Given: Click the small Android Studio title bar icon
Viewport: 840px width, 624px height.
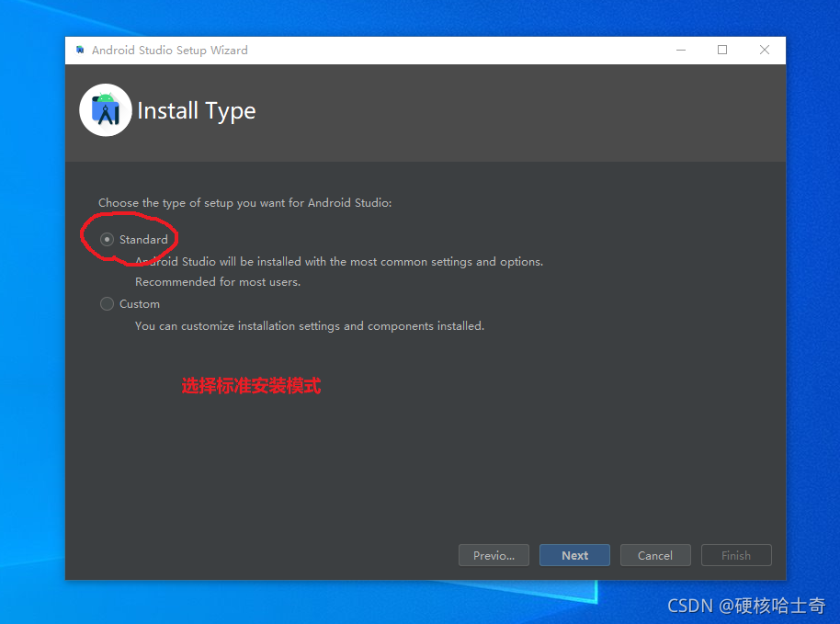Looking at the screenshot, I should [x=80, y=50].
